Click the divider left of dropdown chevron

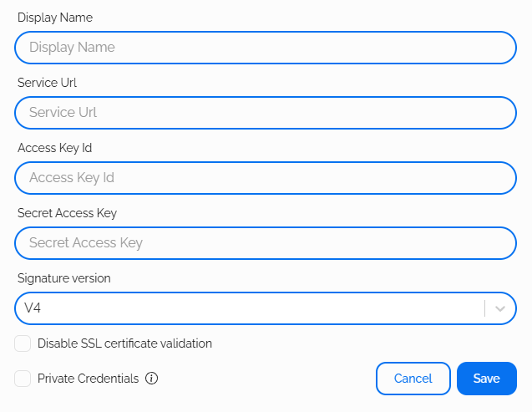484,308
